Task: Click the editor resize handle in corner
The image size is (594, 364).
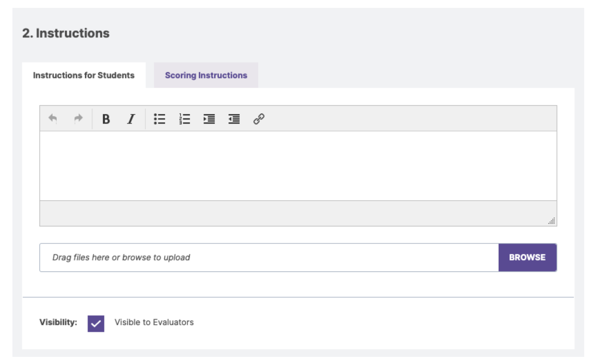Action: (551, 221)
